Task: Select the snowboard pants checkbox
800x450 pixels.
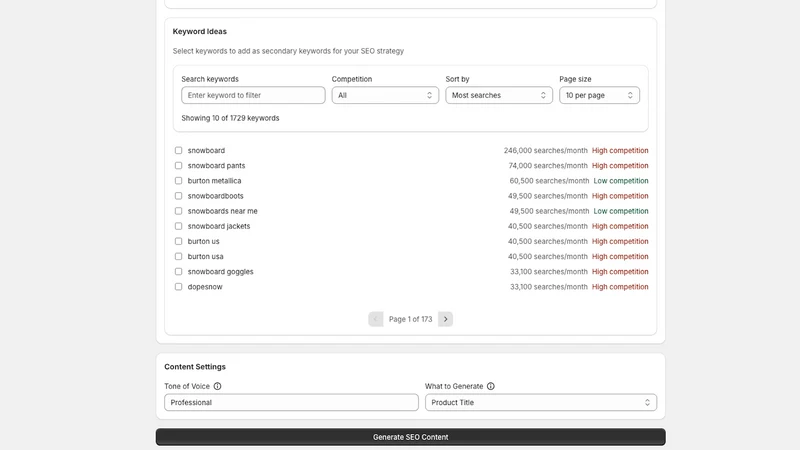Action: click(x=178, y=165)
